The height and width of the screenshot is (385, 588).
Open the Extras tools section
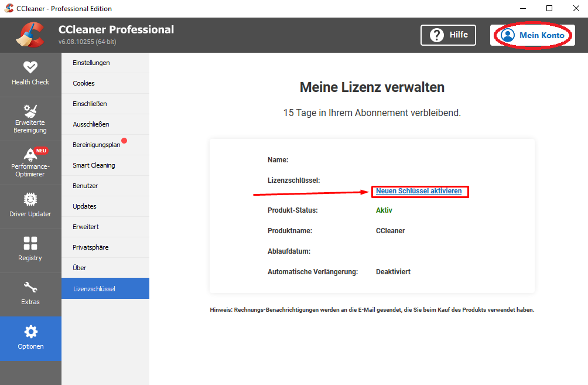tap(30, 295)
